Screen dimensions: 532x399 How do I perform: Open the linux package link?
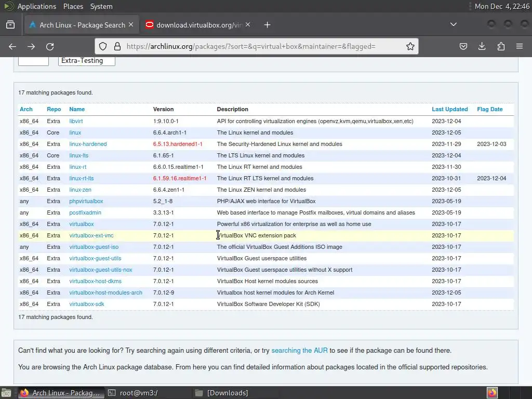75,132
